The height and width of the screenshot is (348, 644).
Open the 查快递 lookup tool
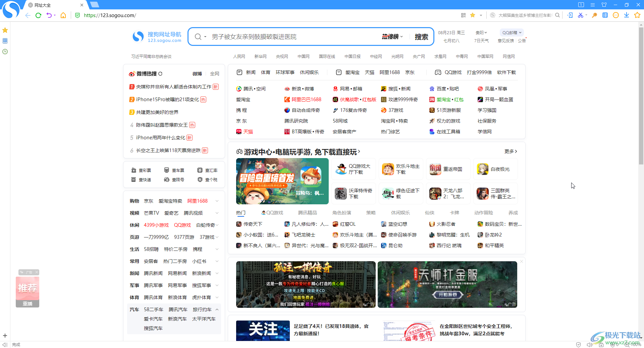click(x=141, y=180)
